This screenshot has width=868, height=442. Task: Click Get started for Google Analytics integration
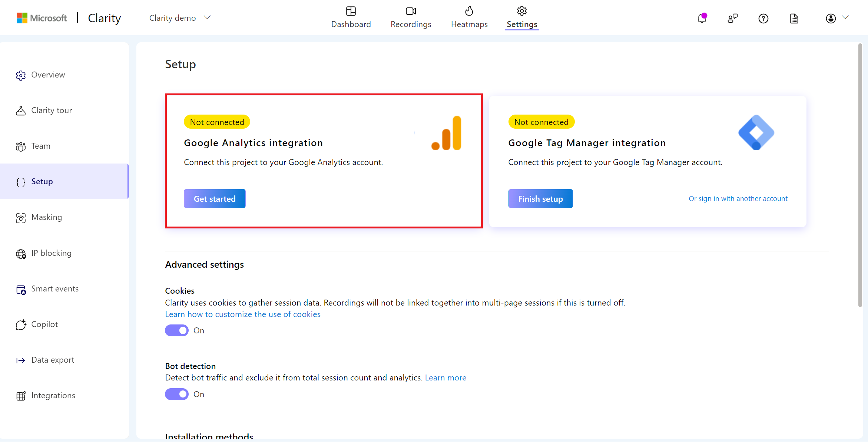point(215,198)
